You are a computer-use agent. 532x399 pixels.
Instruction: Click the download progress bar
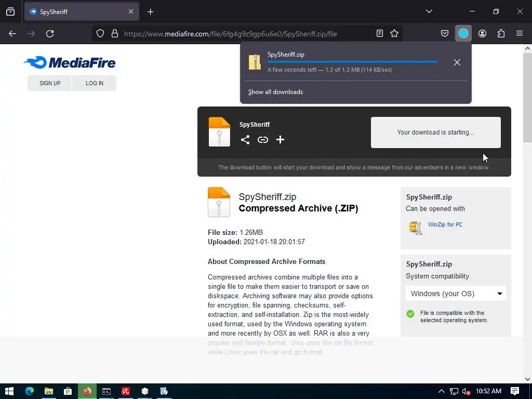click(352, 62)
